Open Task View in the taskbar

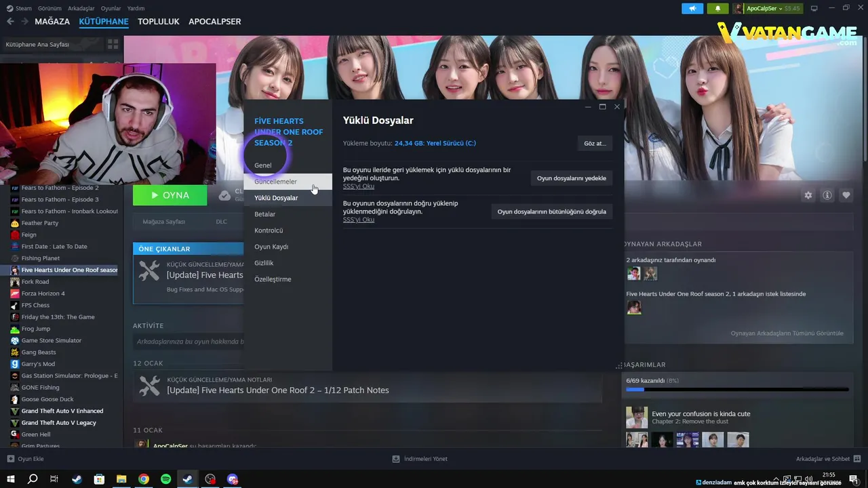coord(54,479)
